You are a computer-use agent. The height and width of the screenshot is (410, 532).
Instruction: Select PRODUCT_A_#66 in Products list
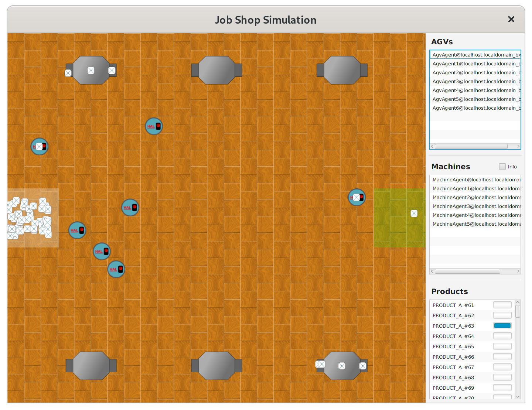[x=453, y=357]
